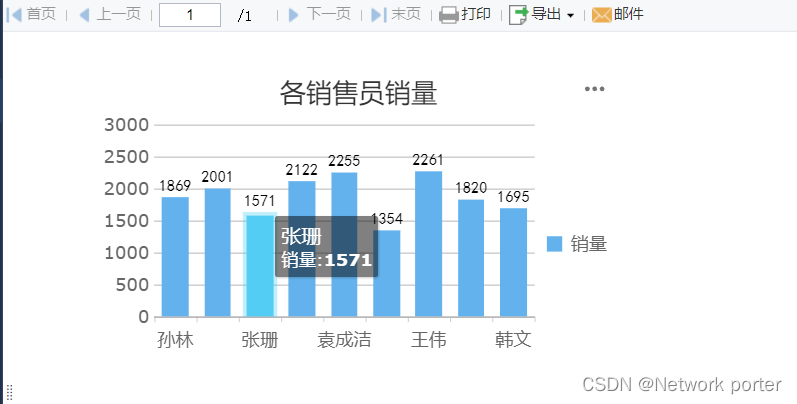Select the highlighted 张珊 bar 1571
The height and width of the screenshot is (404, 797).
[x=260, y=265]
